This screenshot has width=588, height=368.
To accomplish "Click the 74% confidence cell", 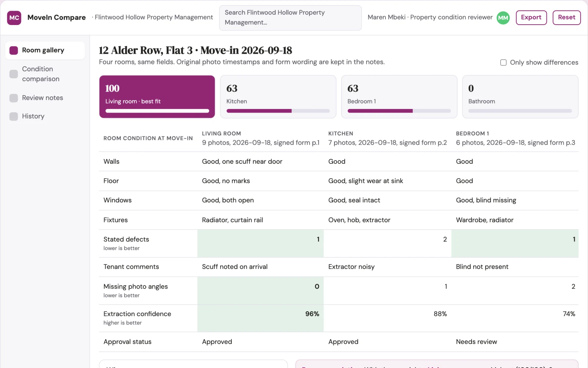I will pyautogui.click(x=515, y=318).
